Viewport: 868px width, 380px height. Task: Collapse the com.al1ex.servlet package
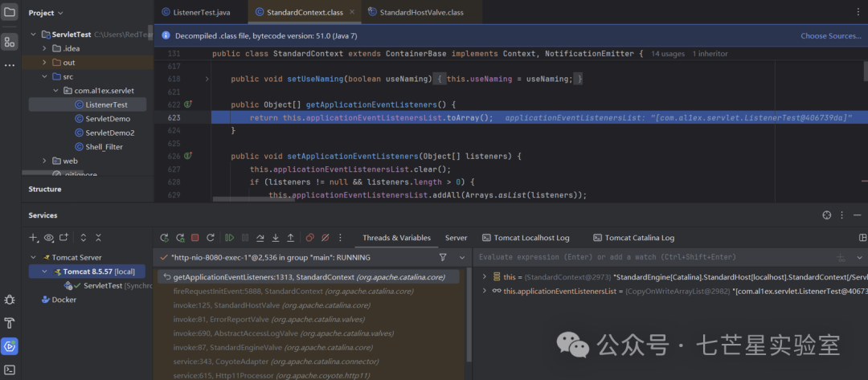click(x=55, y=90)
